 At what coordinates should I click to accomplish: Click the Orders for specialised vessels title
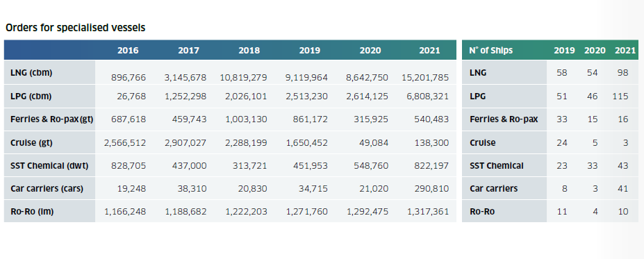coord(75,28)
